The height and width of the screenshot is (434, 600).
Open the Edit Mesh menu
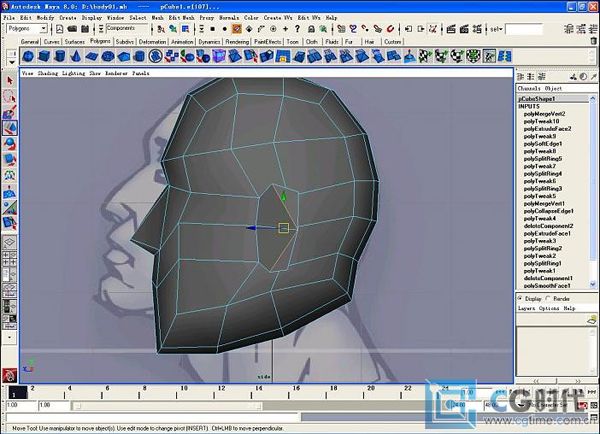181,18
